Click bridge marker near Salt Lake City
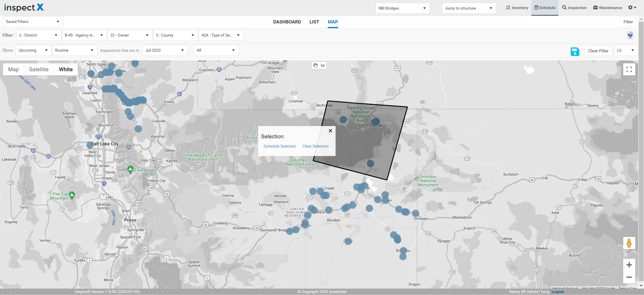 coord(90,145)
